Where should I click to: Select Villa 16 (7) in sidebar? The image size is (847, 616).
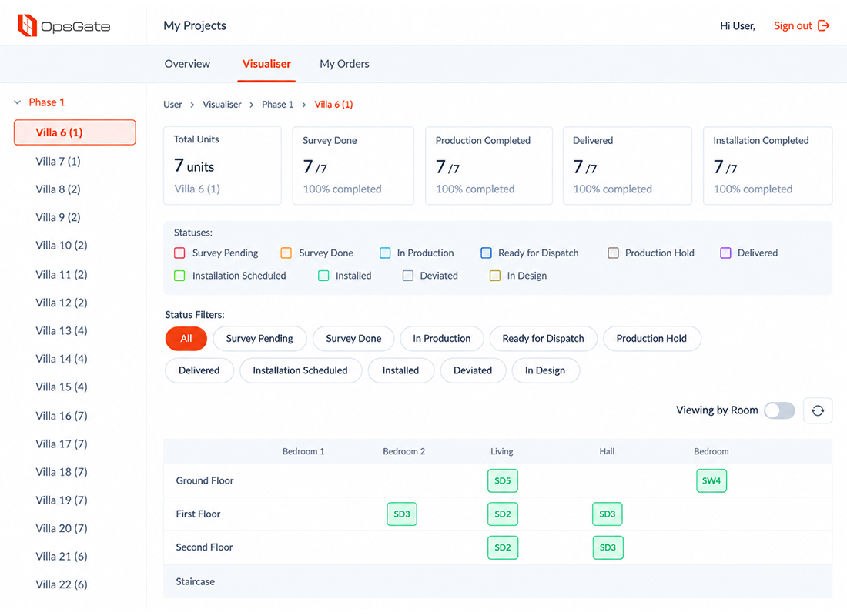click(62, 416)
